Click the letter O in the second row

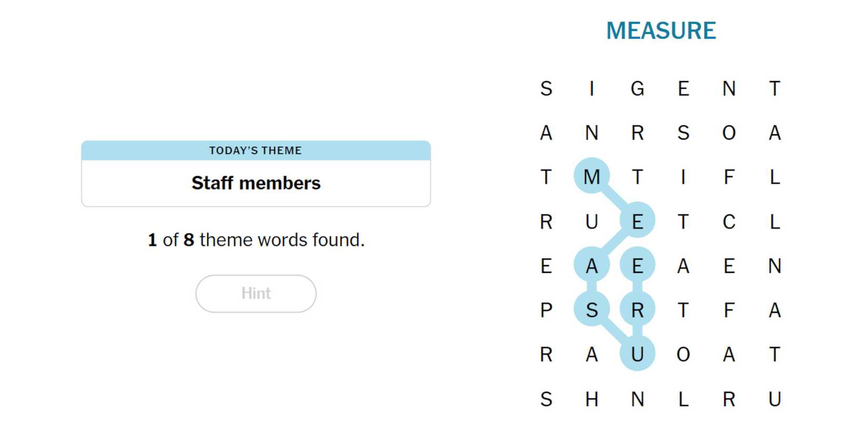pyautogui.click(x=729, y=133)
